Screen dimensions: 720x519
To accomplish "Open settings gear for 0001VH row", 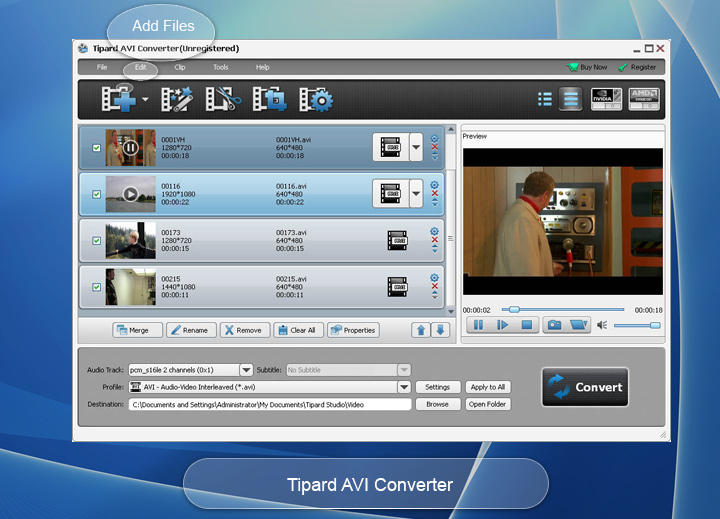I will [x=434, y=138].
